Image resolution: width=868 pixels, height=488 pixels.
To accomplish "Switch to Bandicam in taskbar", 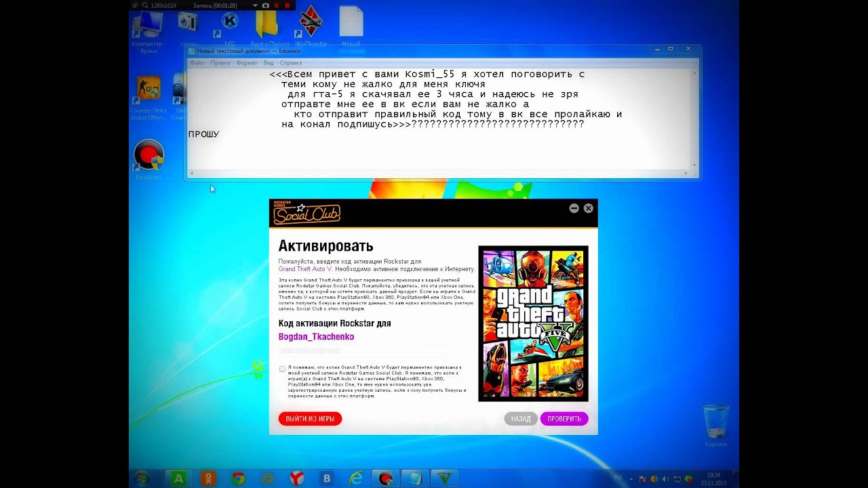I will coord(386,479).
